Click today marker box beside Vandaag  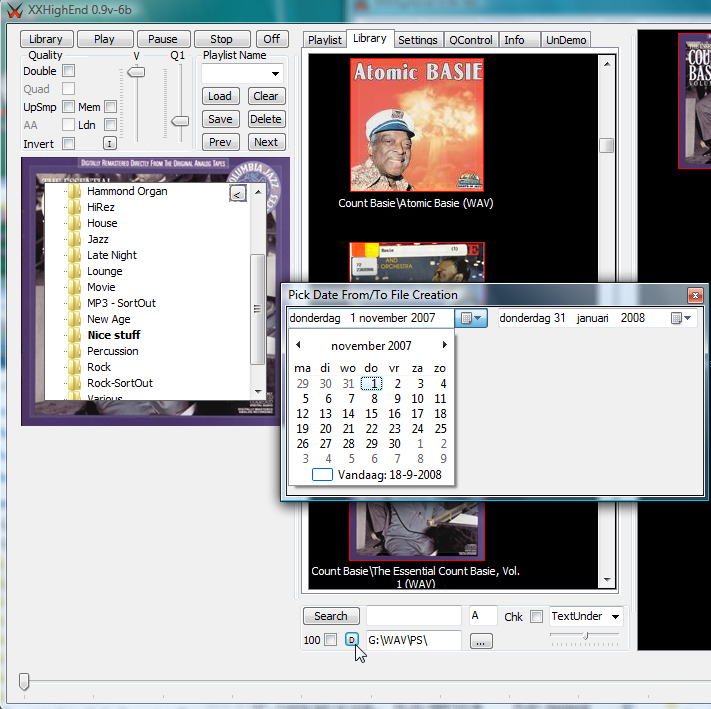(322, 475)
